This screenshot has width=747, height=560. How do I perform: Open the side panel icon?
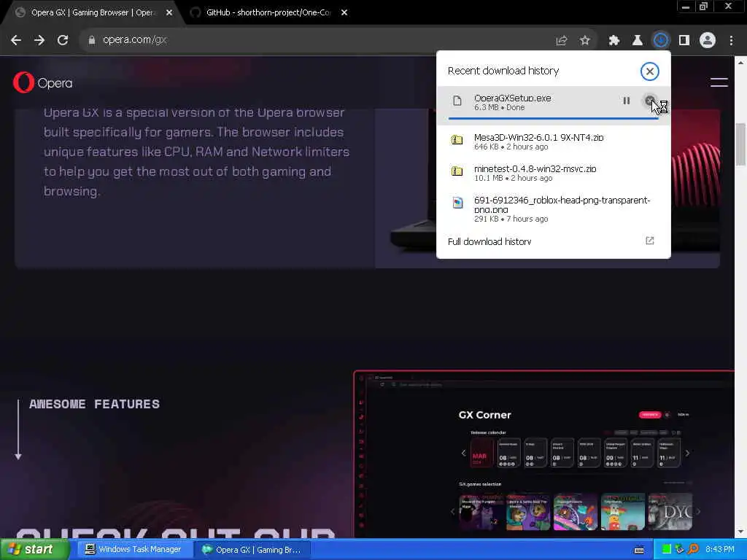[684, 41]
